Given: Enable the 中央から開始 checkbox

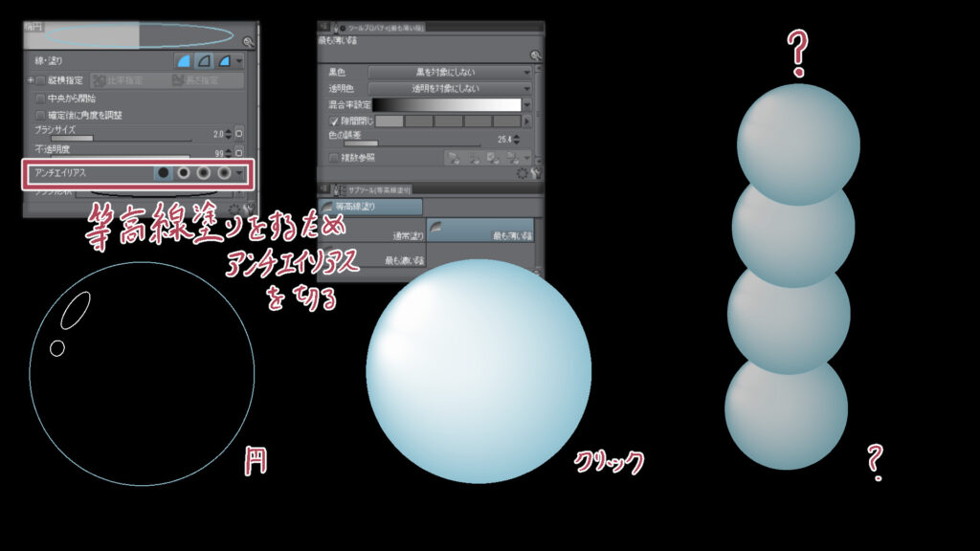Looking at the screenshot, I should [40, 98].
